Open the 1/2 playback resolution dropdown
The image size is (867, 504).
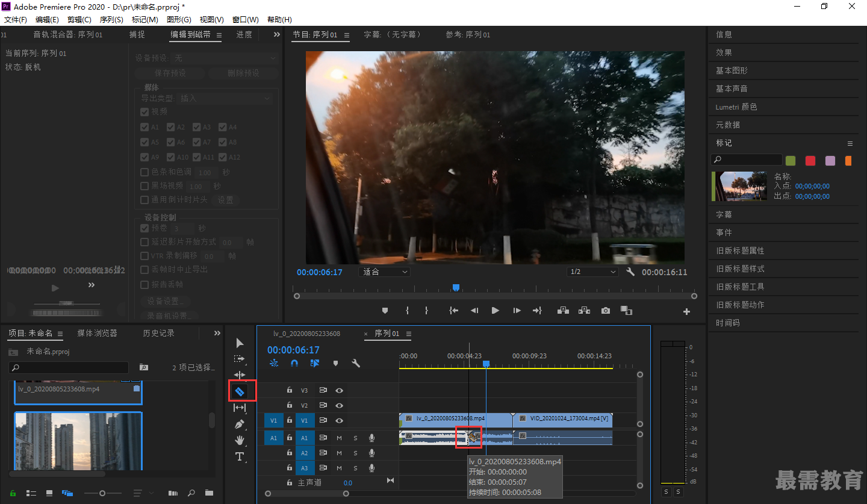(593, 272)
